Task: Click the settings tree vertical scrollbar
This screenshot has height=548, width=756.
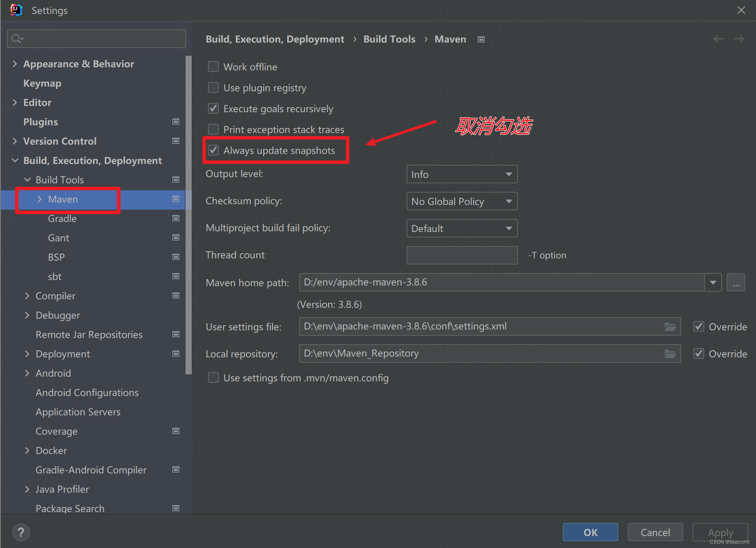Action: (x=189, y=215)
